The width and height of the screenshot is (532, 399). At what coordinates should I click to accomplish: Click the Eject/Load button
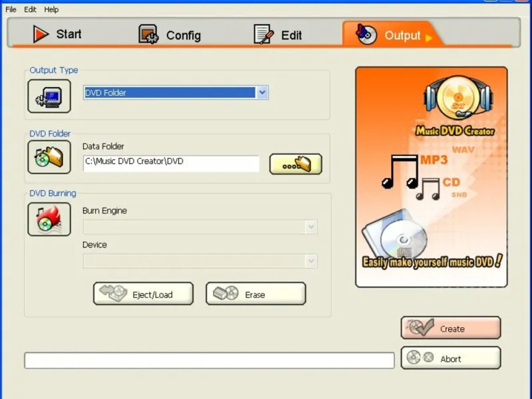pyautogui.click(x=143, y=294)
